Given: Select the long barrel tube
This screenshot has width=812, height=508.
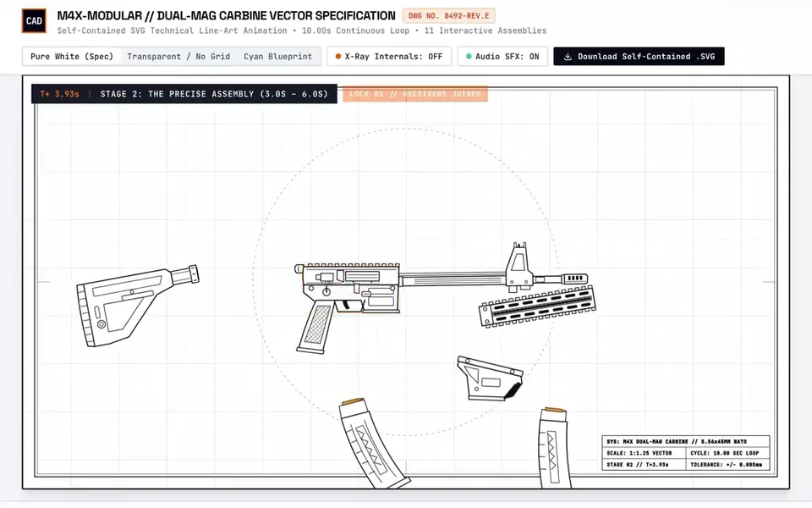Looking at the screenshot, I should tap(453, 280).
